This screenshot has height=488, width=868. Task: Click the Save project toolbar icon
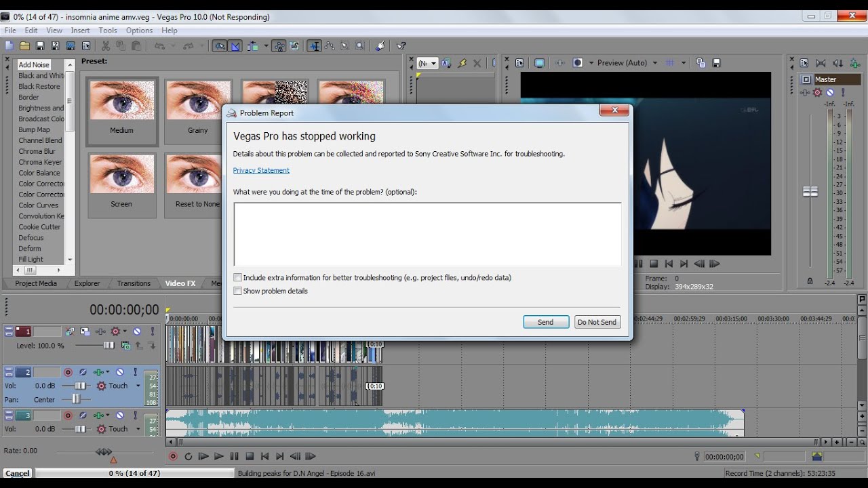point(40,46)
